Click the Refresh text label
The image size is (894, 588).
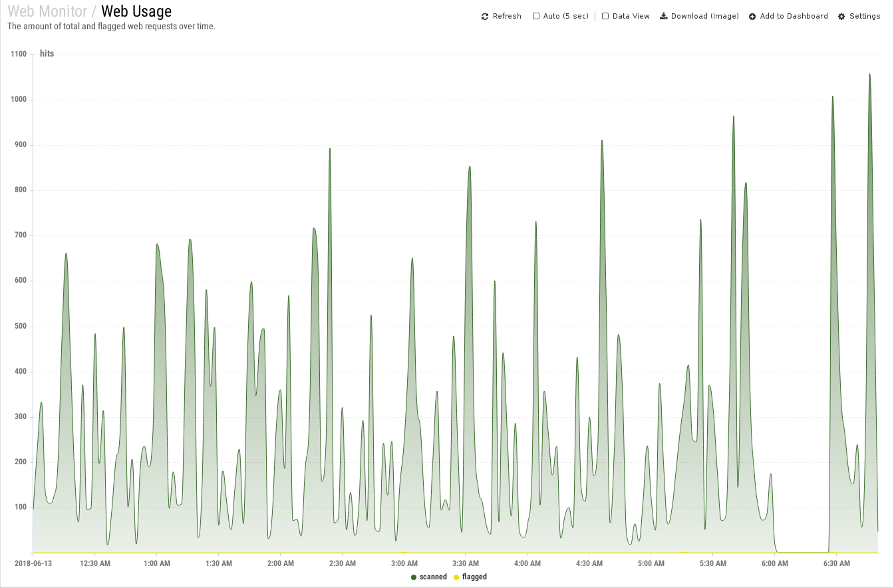click(507, 16)
